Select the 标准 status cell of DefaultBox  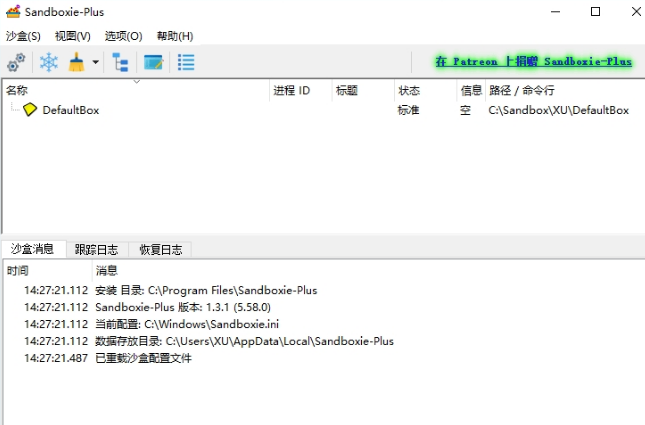point(408,110)
